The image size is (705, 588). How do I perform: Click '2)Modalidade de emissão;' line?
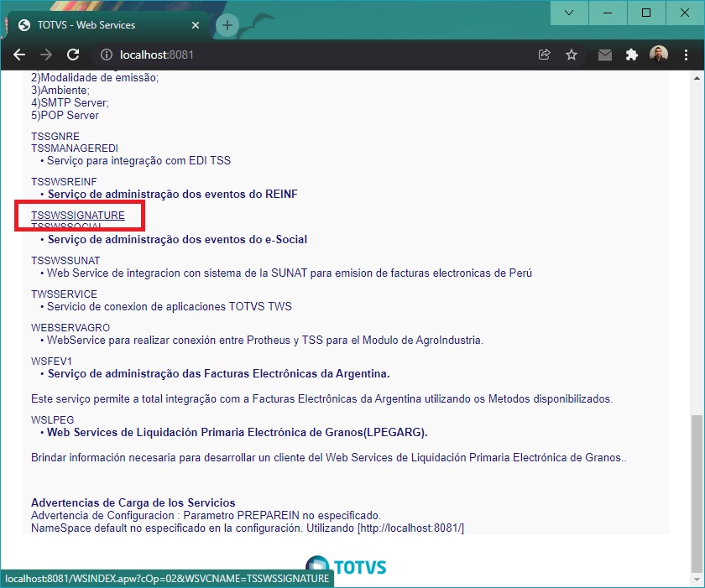95,78
